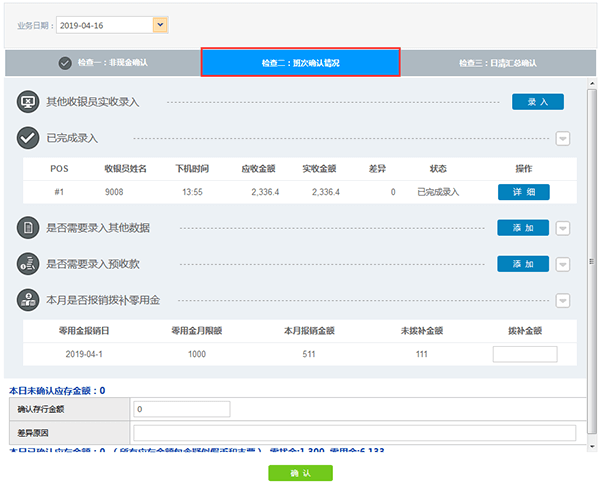The image size is (600, 485).
Task: Click the POS column header
Action: click(59, 169)
